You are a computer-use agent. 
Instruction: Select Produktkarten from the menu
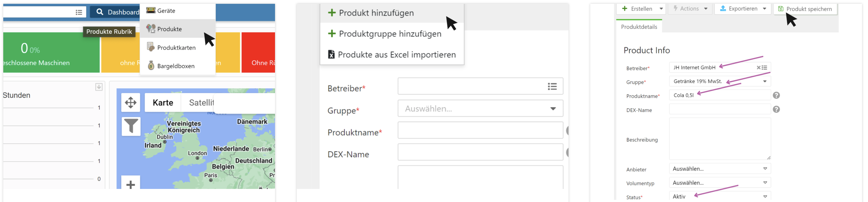176,48
